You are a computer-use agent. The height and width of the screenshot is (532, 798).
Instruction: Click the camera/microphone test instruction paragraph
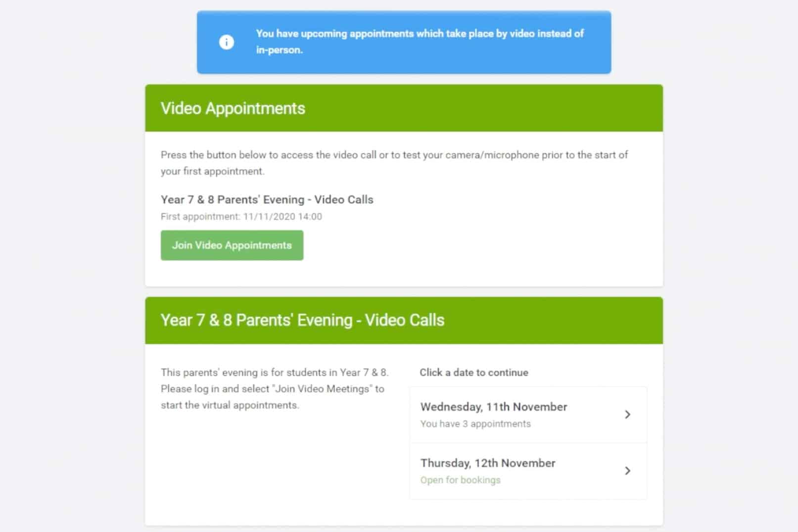point(394,155)
